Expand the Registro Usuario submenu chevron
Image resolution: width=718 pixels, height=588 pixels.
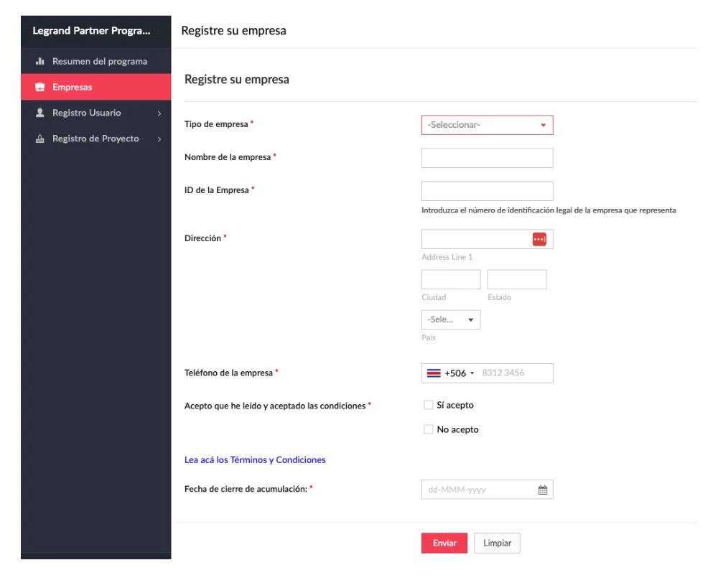(x=159, y=113)
